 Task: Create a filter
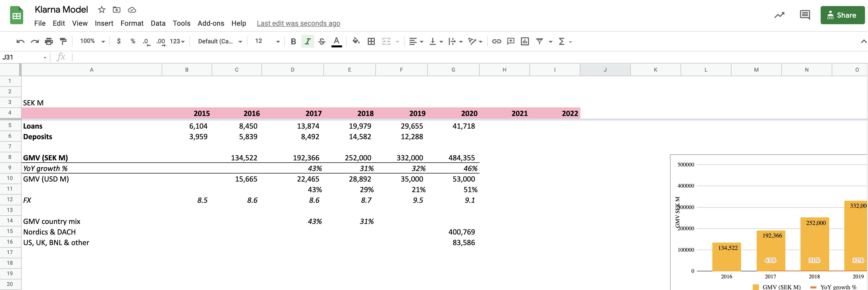[x=540, y=41]
